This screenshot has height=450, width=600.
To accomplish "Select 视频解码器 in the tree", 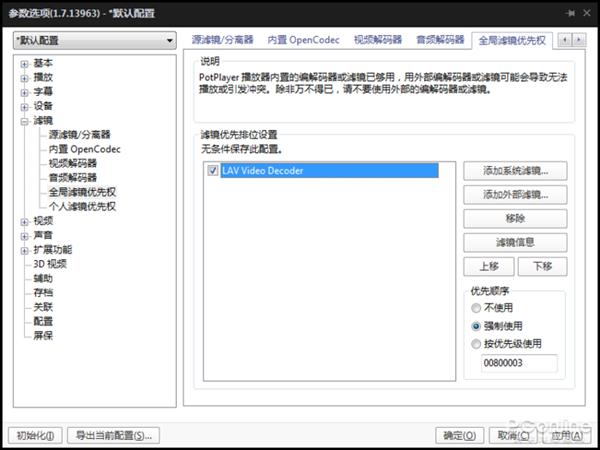I will (x=73, y=163).
